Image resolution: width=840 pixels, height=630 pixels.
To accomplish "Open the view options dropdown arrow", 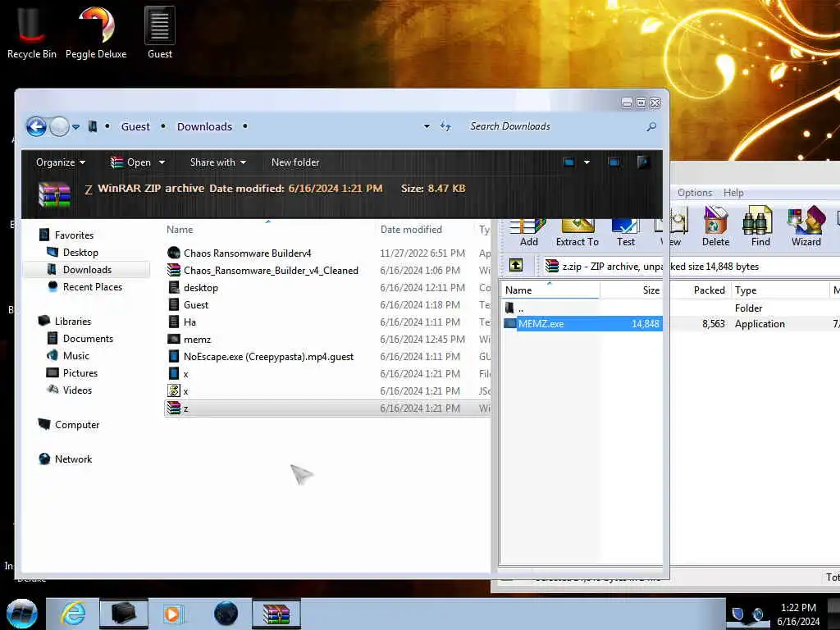I will click(x=587, y=162).
